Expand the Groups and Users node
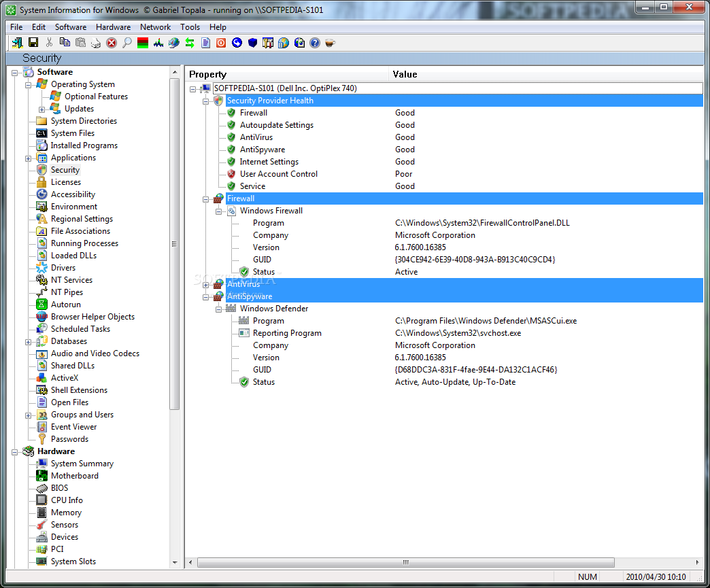The width and height of the screenshot is (710, 588). pyautogui.click(x=28, y=415)
